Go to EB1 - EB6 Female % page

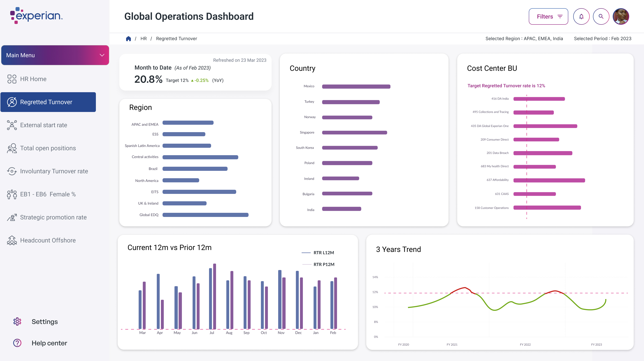point(48,194)
